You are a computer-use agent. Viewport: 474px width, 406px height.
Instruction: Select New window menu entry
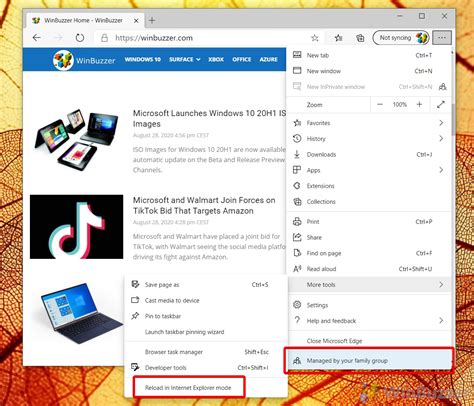pos(369,71)
